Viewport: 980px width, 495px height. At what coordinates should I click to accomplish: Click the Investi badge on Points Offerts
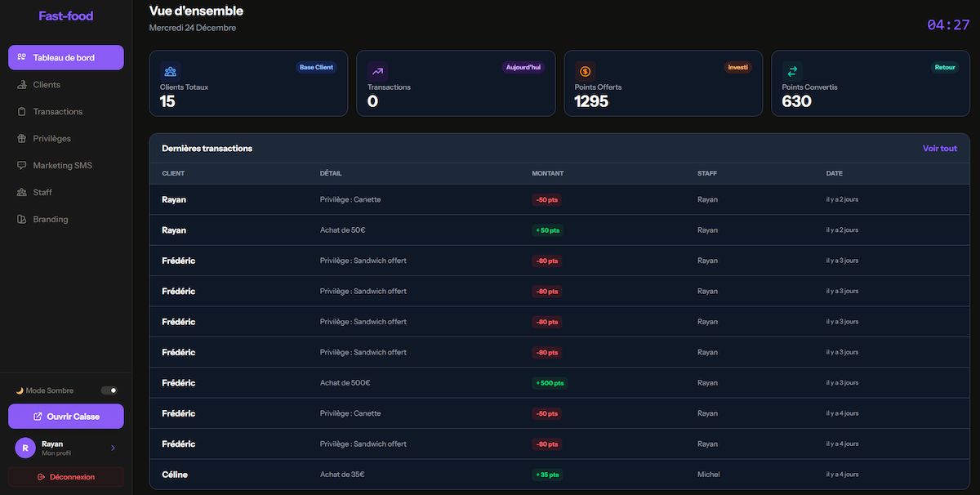click(737, 67)
